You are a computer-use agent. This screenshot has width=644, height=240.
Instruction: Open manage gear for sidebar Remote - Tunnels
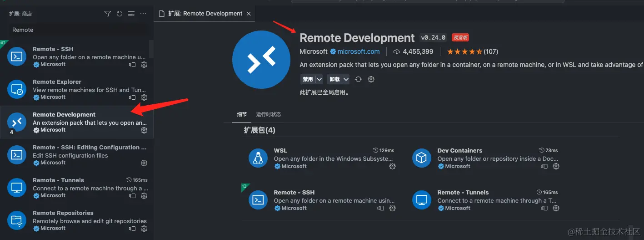click(144, 196)
